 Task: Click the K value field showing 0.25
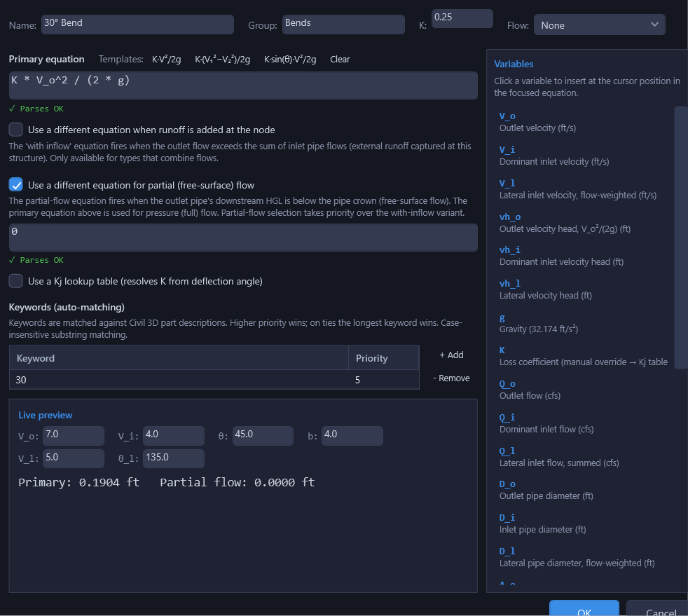tap(462, 18)
